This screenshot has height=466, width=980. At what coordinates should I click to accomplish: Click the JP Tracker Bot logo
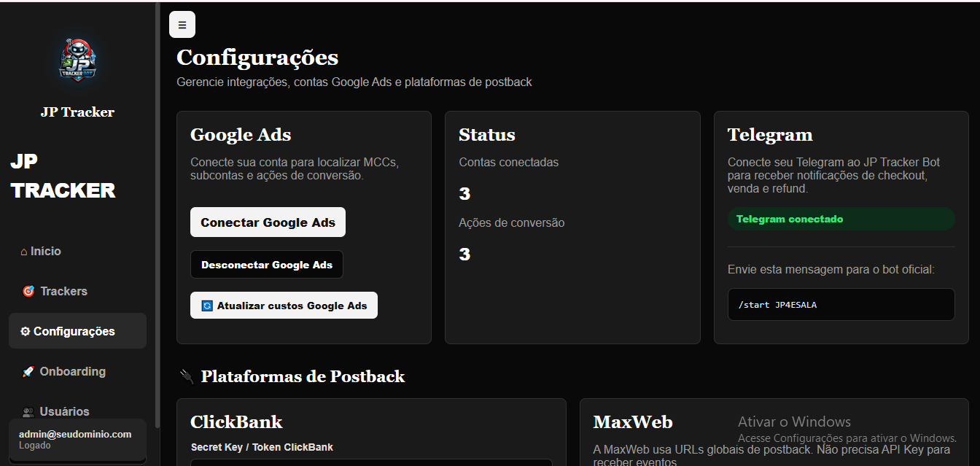pos(77,61)
